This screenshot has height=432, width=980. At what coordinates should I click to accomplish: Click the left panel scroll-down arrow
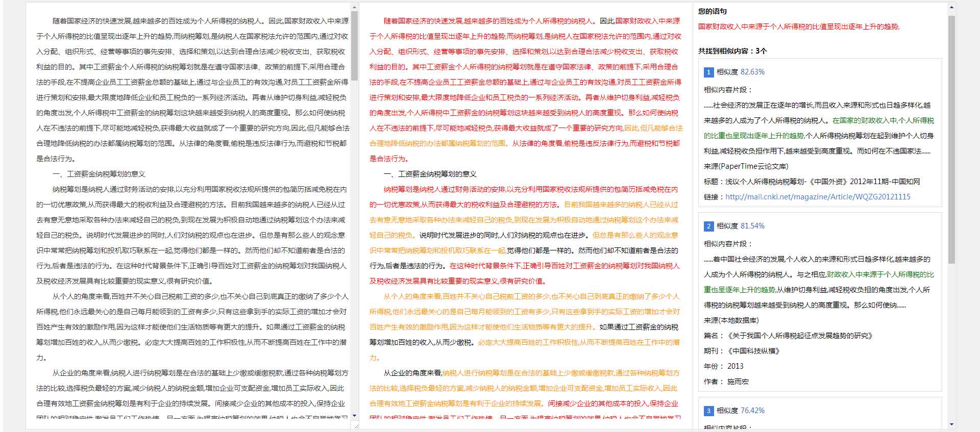(x=354, y=416)
